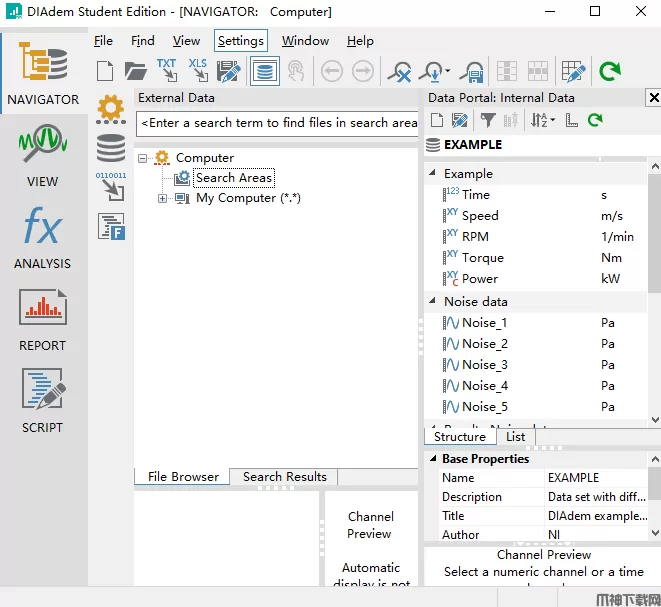Open the VIEW panel in the sidebar

pyautogui.click(x=43, y=156)
